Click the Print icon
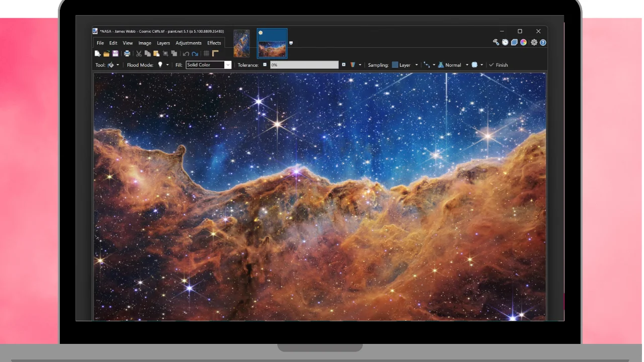This screenshot has width=644, height=362. pyautogui.click(x=127, y=54)
